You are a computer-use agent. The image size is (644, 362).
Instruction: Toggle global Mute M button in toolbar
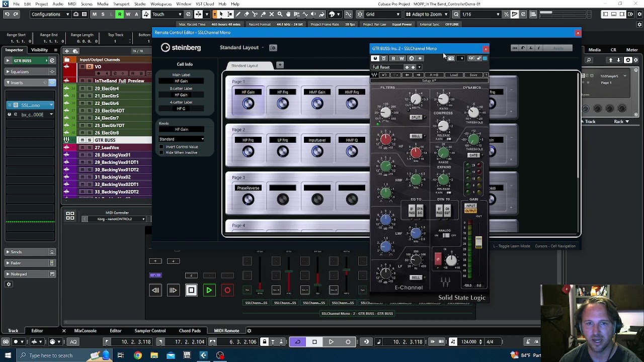coord(94,14)
